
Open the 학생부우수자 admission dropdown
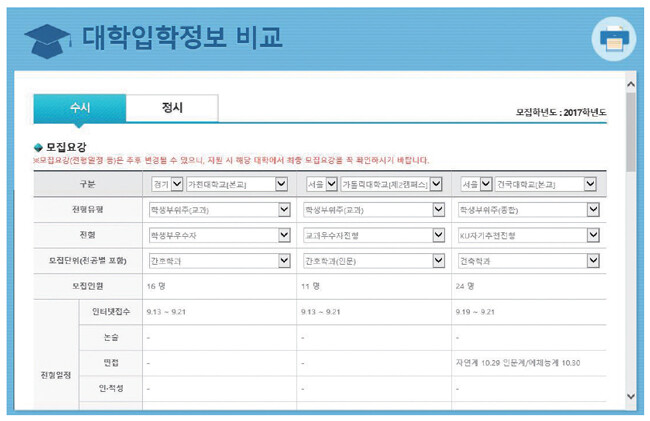(219, 235)
